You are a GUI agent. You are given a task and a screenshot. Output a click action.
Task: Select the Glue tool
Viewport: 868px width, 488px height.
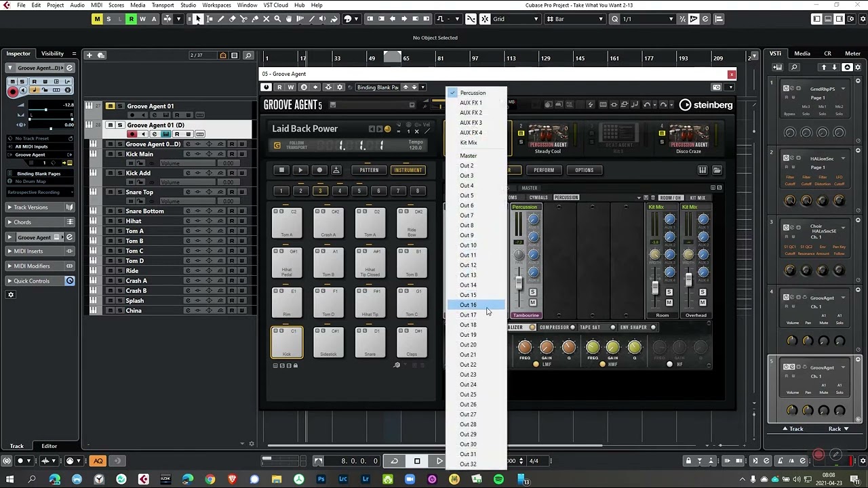[x=255, y=19]
